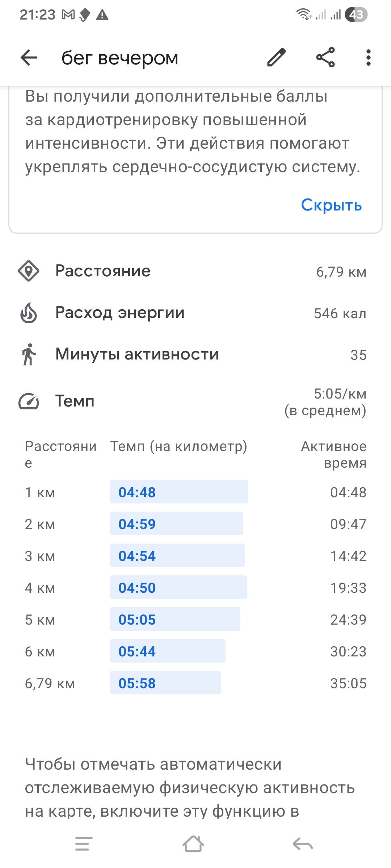
Task: Tap the back arrow icon
Action: click(29, 58)
